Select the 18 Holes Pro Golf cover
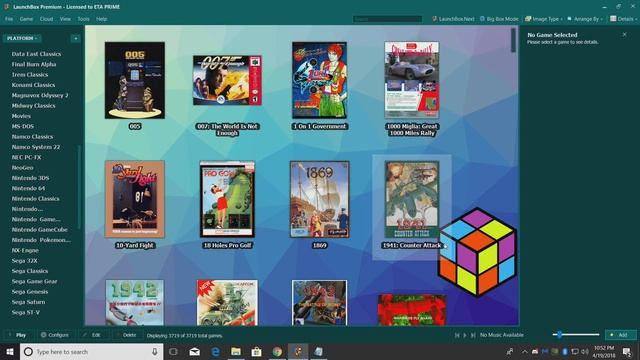 coord(227,199)
